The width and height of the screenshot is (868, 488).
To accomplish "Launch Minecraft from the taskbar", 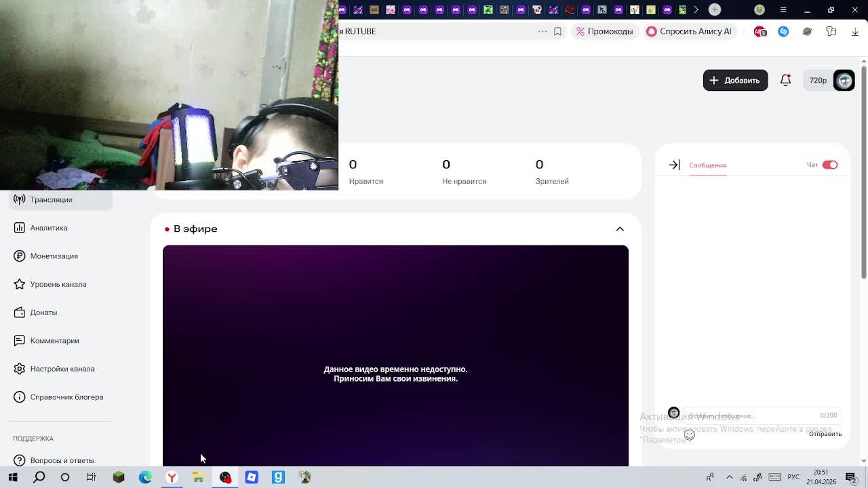I will tap(119, 477).
